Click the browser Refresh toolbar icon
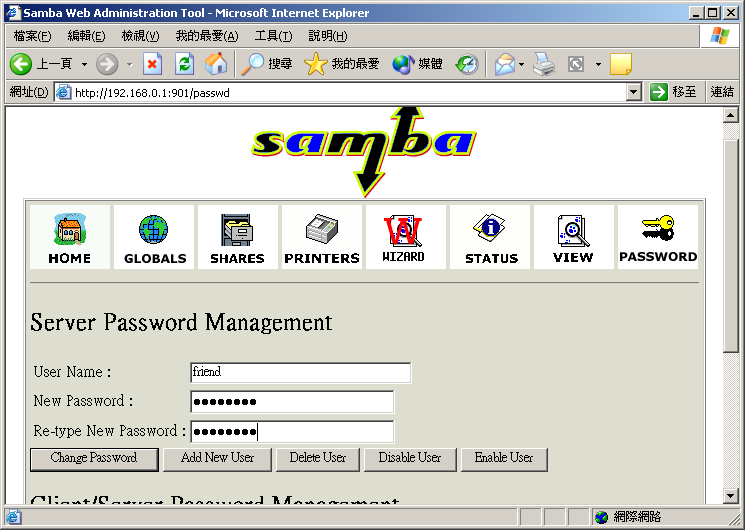 [184, 64]
